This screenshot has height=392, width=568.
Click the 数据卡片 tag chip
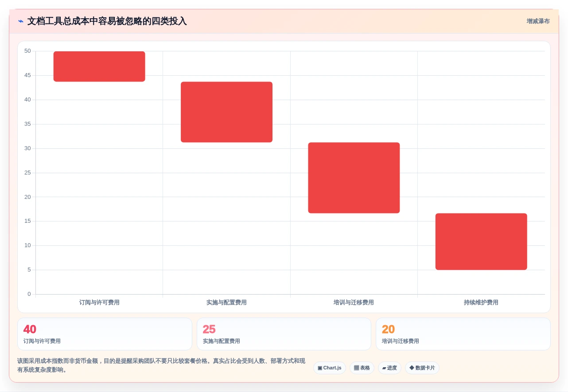click(x=422, y=368)
